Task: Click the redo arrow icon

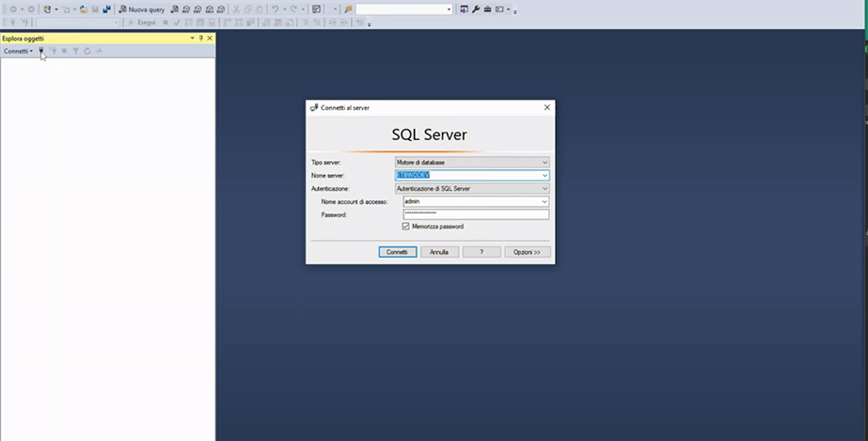Action: pyautogui.click(x=293, y=9)
